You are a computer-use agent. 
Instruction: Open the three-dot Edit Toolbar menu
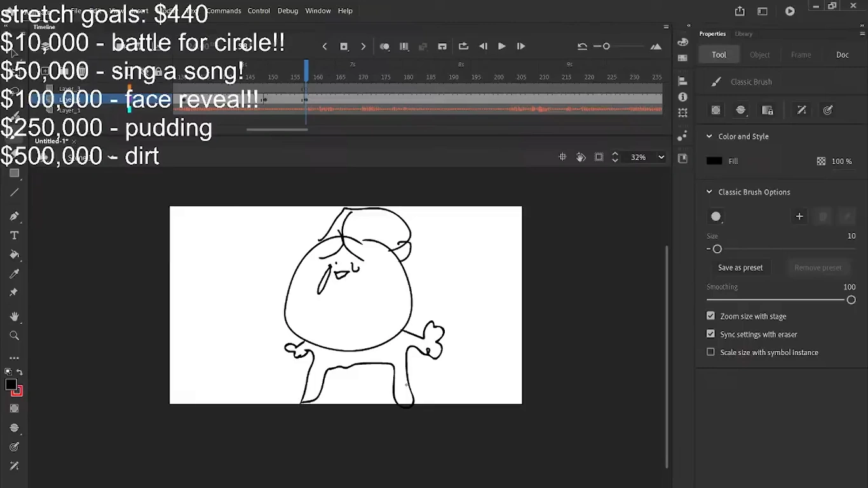point(14,358)
